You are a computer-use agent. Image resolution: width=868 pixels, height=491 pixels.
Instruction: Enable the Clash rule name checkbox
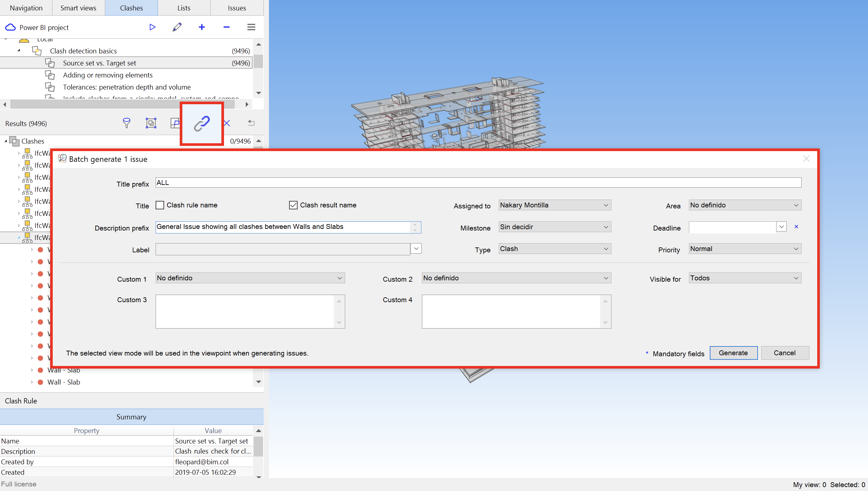[160, 205]
